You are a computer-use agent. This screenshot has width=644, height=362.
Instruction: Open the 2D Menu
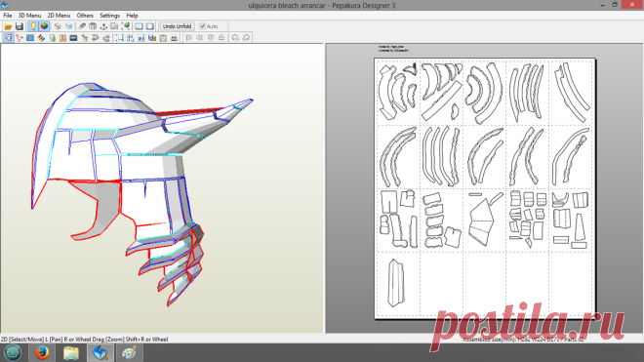[x=59, y=16]
